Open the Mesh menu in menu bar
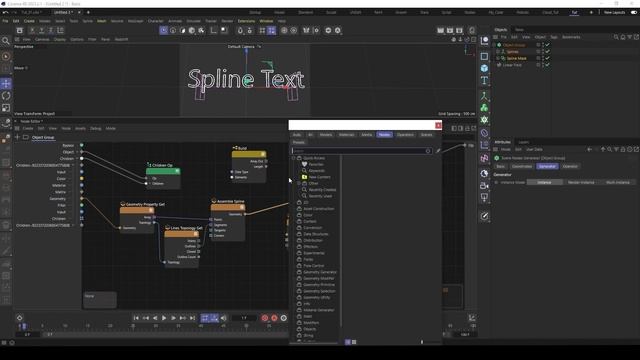640x360 pixels. pyautogui.click(x=101, y=21)
